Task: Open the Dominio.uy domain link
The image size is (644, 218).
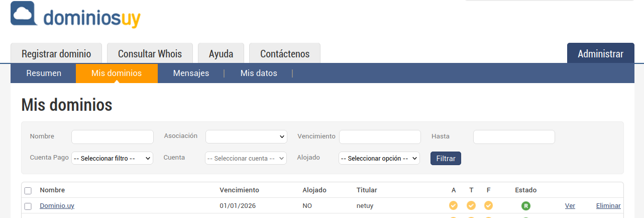Action: click(57, 205)
